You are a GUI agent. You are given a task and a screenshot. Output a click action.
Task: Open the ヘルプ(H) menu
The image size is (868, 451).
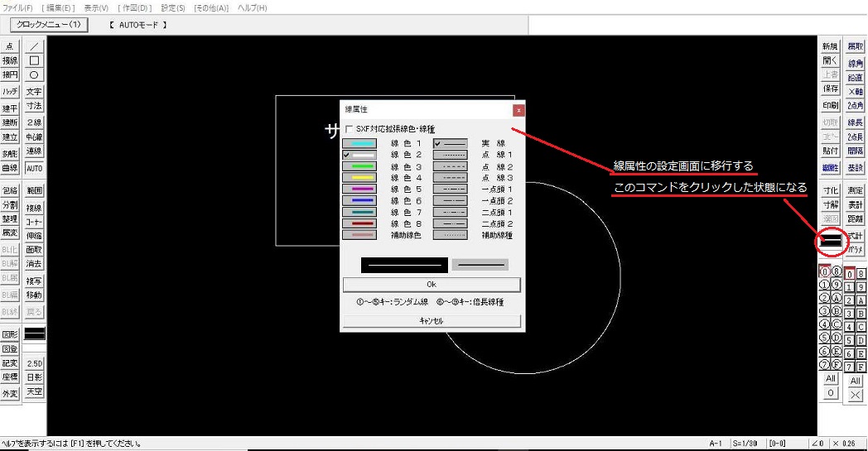tap(252, 7)
